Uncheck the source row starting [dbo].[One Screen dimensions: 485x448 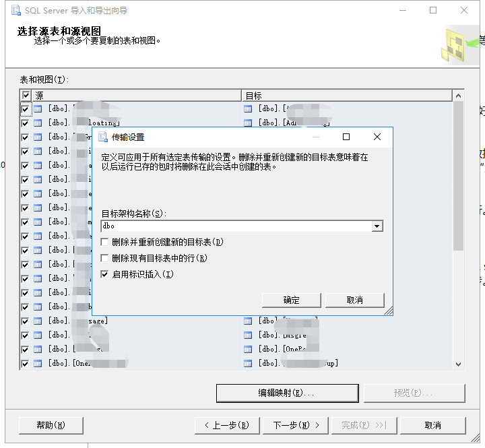point(26,364)
